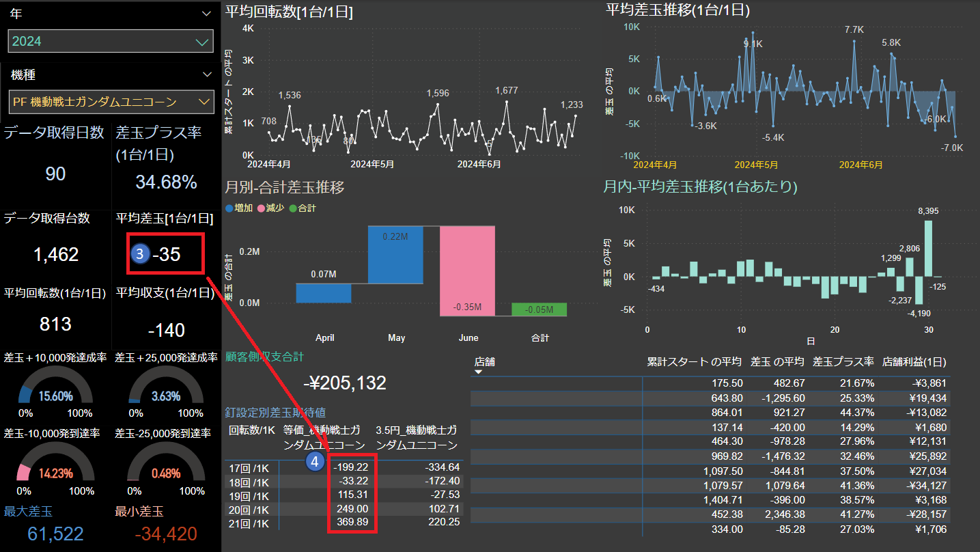This screenshot has width=980, height=552.
Task: Click the 差玉+10,000発達成率 gauge showing 15.60%
Action: tap(56, 387)
